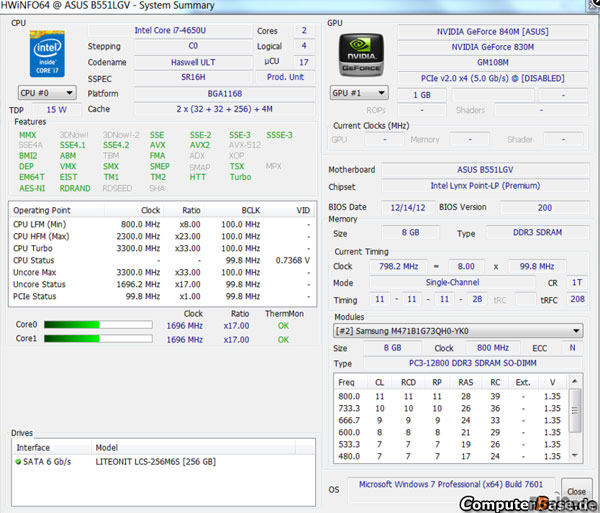Click the Single-Channel mode field
The height and width of the screenshot is (513, 600).
coord(452,283)
